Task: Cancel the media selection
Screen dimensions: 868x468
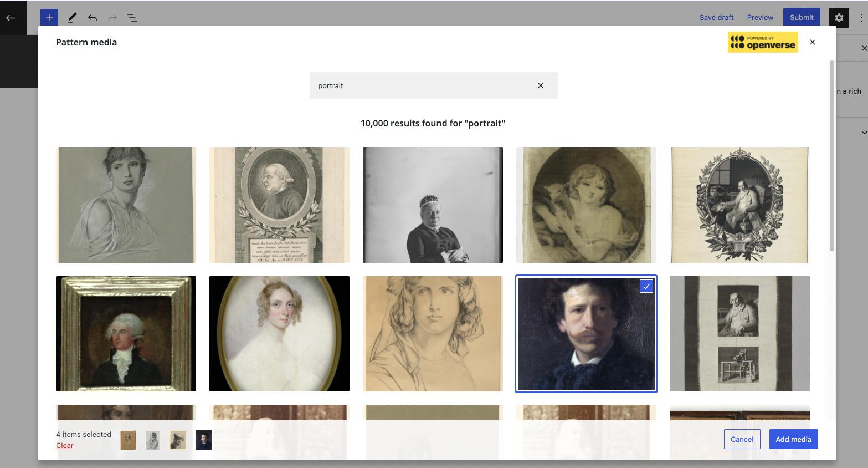Action: click(x=742, y=439)
